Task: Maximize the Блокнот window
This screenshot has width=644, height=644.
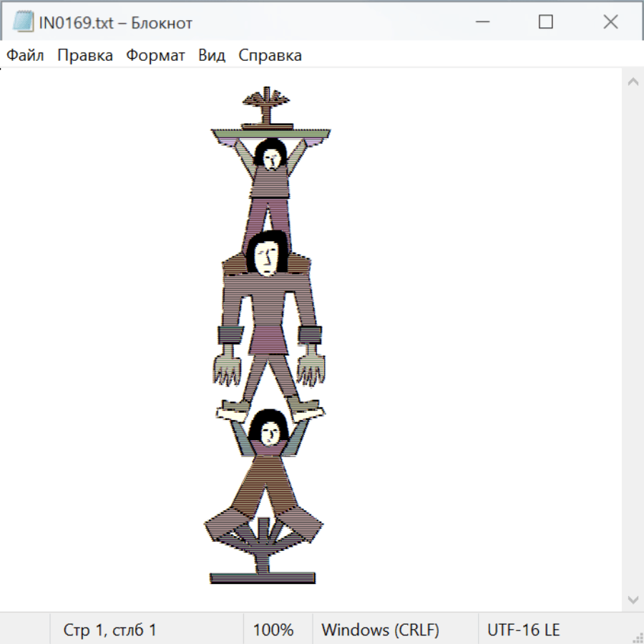Action: [x=546, y=22]
